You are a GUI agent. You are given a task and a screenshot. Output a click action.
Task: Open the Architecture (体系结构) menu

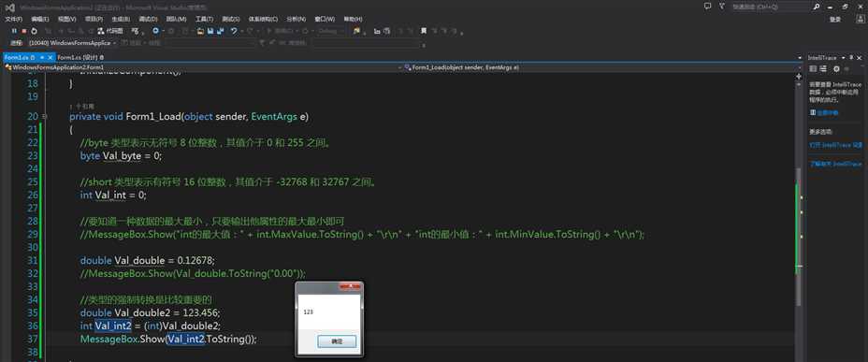pyautogui.click(x=263, y=19)
